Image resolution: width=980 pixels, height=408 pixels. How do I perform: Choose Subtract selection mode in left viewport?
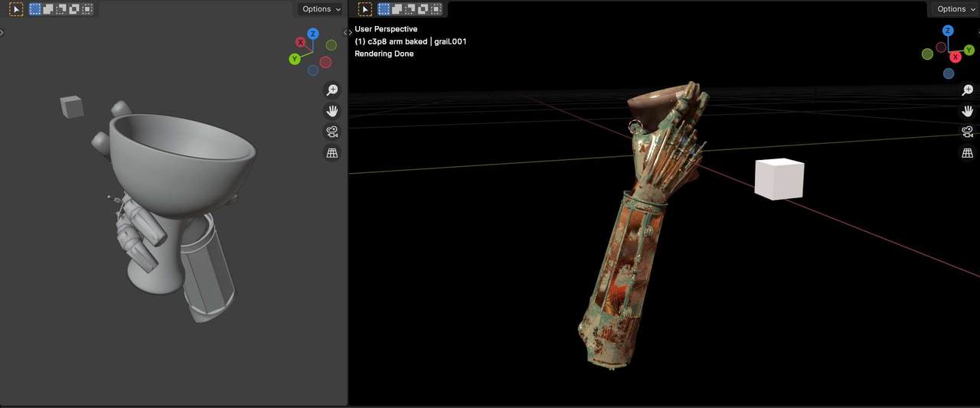61,9
